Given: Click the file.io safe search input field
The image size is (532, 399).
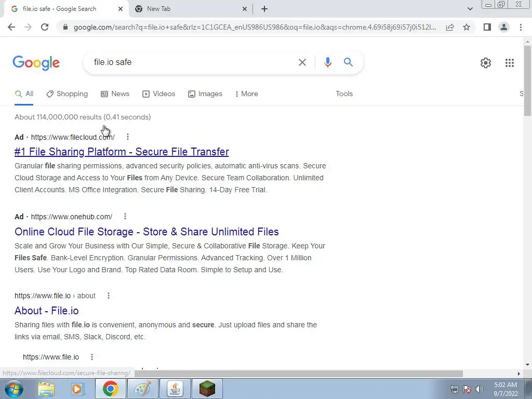Looking at the screenshot, I should 193,62.
